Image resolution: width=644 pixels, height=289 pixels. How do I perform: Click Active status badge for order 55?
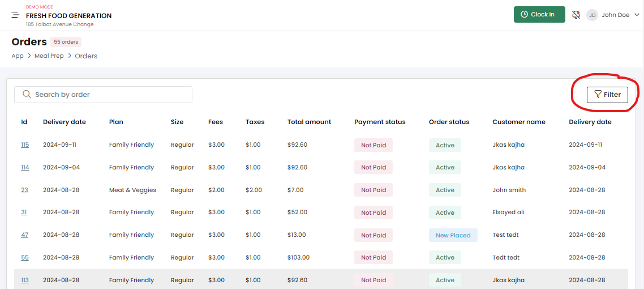[x=445, y=257]
